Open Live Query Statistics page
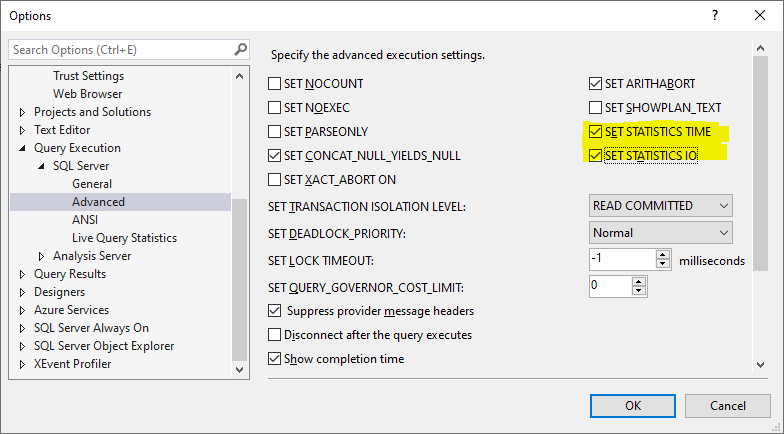This screenshot has height=434, width=784. 124,238
